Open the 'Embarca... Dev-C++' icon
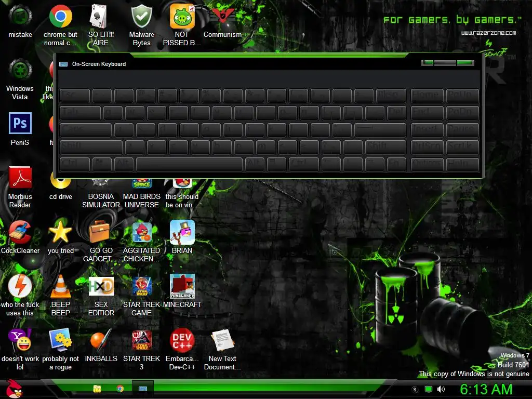This screenshot has width=532, height=399. pyautogui.click(x=182, y=350)
